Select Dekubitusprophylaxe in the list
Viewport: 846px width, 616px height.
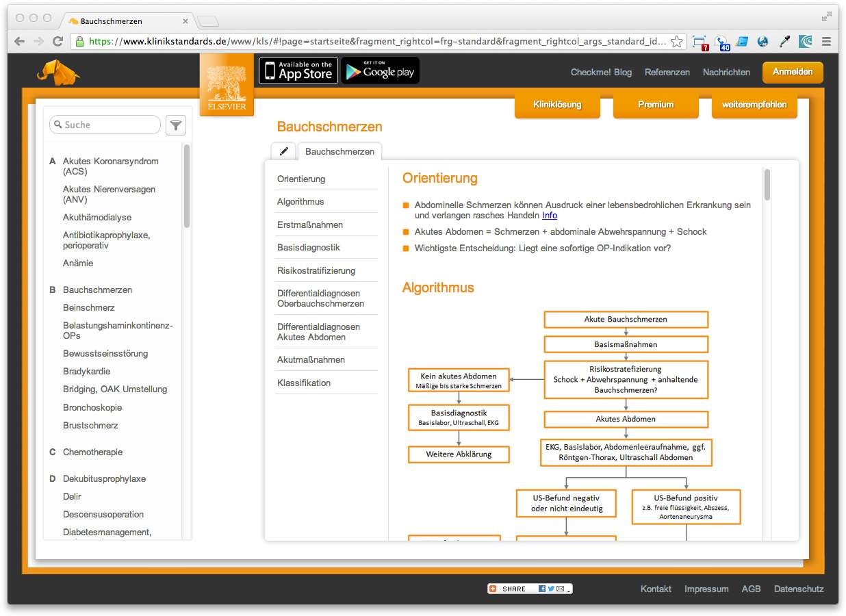point(105,478)
